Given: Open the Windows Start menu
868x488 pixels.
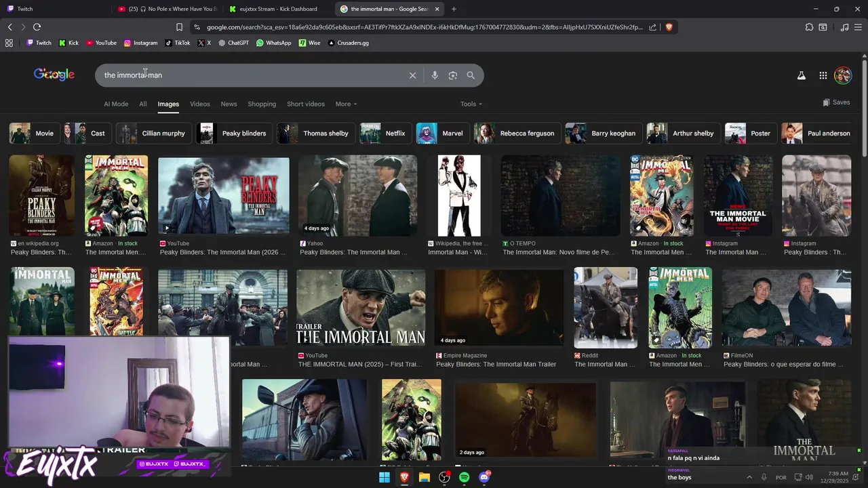Looking at the screenshot, I should pyautogui.click(x=384, y=477).
